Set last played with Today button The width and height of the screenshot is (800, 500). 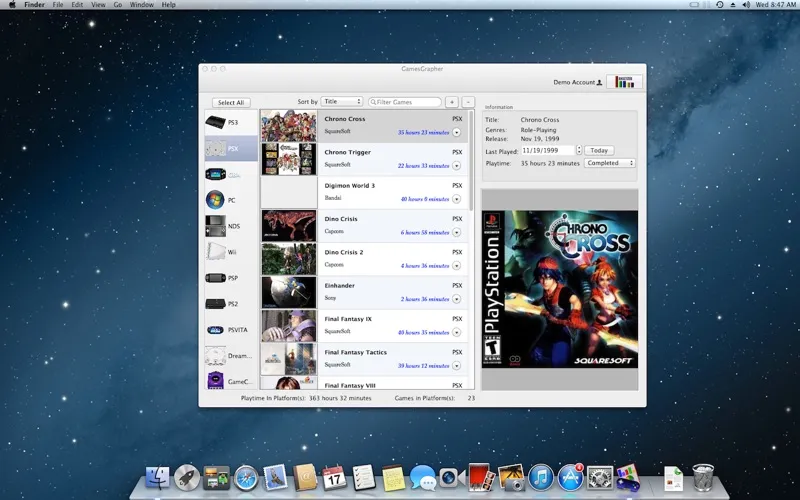coord(599,151)
